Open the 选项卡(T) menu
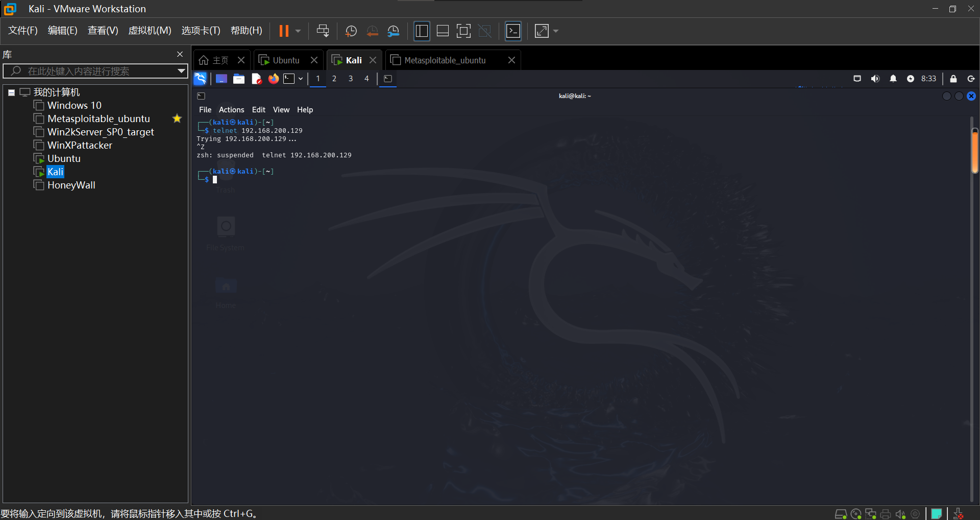 click(x=201, y=31)
